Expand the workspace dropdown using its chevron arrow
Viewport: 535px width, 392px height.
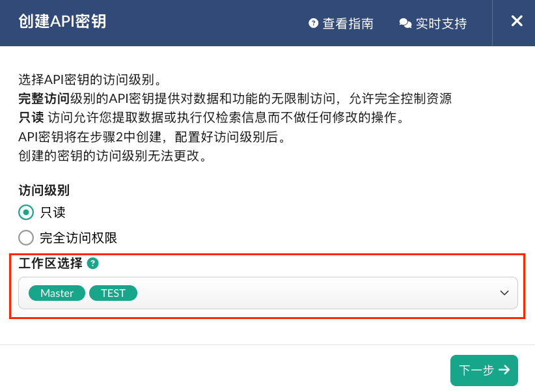[x=504, y=293]
